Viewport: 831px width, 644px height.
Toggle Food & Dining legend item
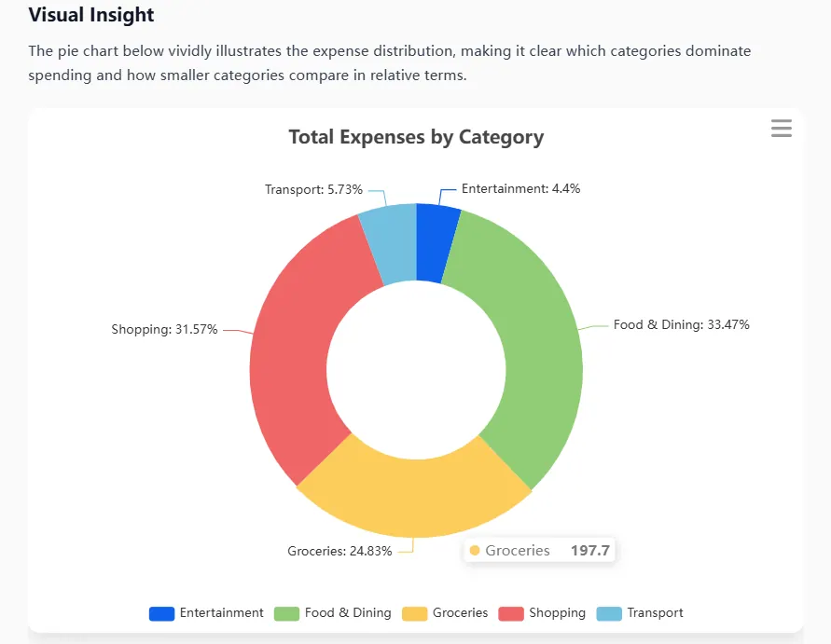[x=332, y=613]
